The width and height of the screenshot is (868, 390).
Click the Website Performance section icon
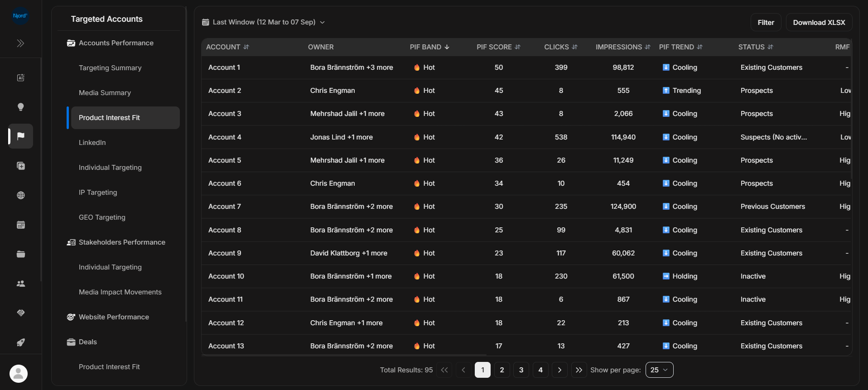click(x=71, y=317)
